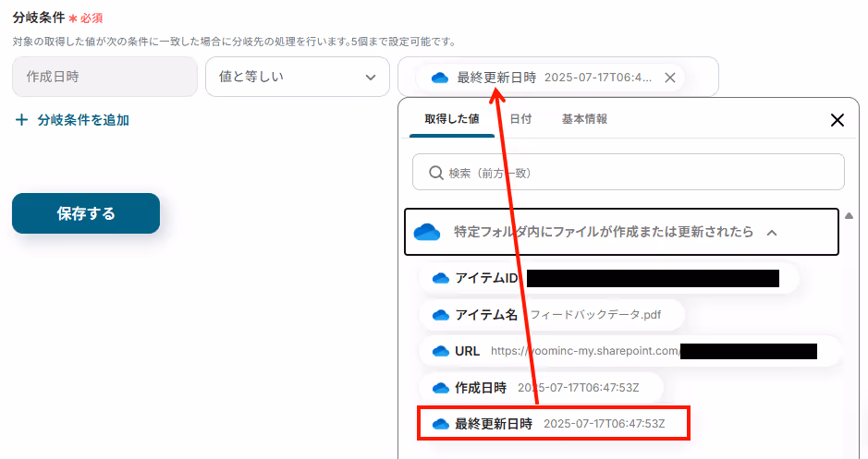Collapse the 特定フォルダ内にファイルが作成または更新されたら section
The height and width of the screenshot is (459, 868).
pyautogui.click(x=622, y=232)
